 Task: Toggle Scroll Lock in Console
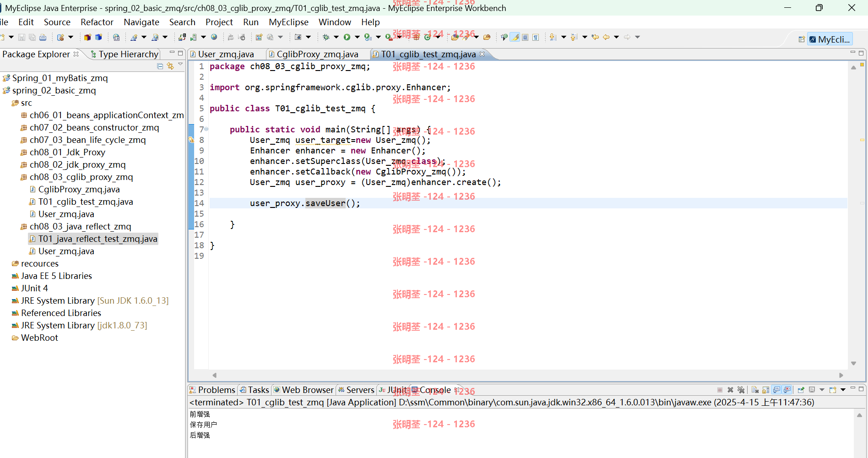(765, 390)
